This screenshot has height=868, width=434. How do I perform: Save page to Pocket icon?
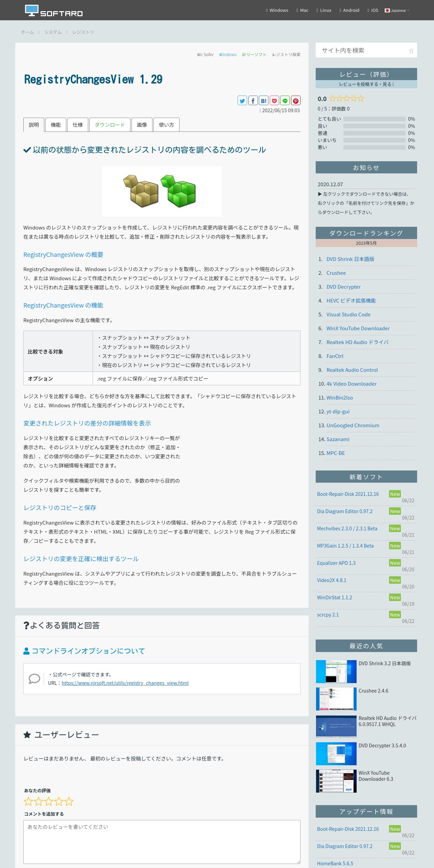coord(274,100)
